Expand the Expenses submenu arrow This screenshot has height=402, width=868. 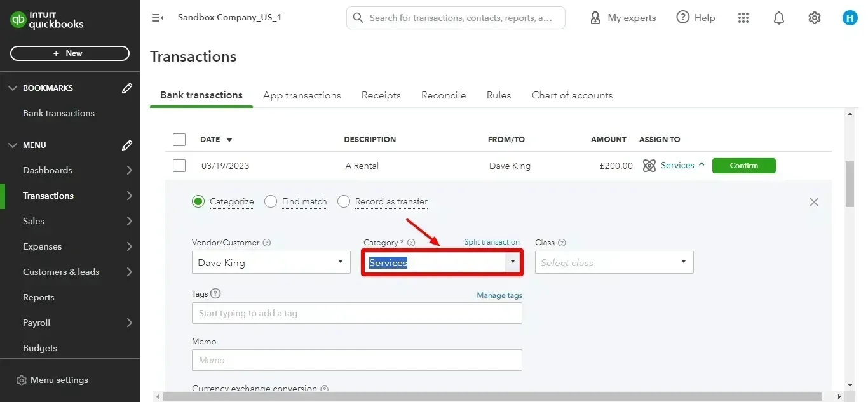pos(129,246)
